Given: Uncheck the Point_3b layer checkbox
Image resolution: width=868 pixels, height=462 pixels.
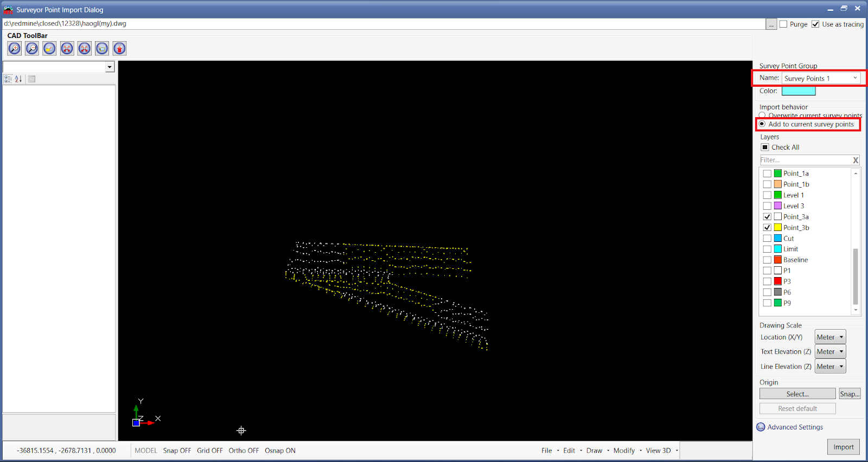Looking at the screenshot, I should pos(767,227).
